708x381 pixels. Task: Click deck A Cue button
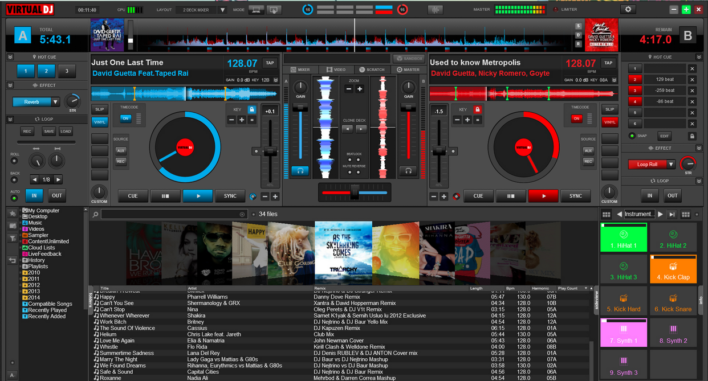(133, 196)
